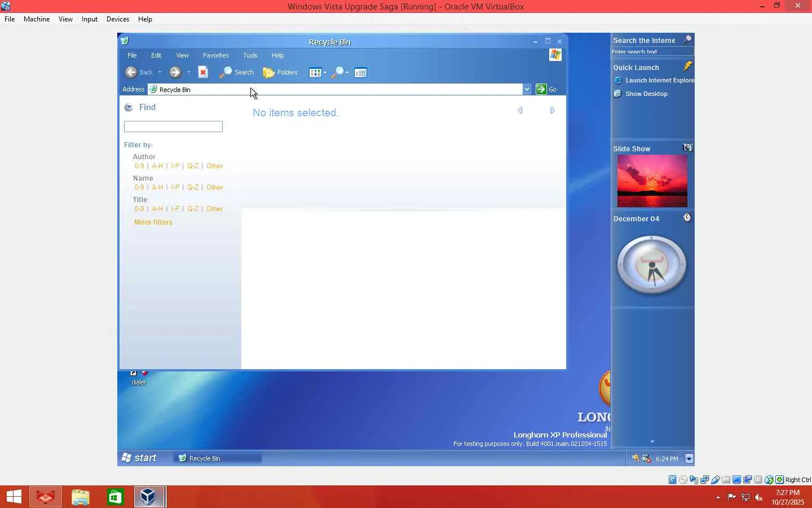Expand the Address bar dropdown
The width and height of the screenshot is (812, 508).
[527, 89]
